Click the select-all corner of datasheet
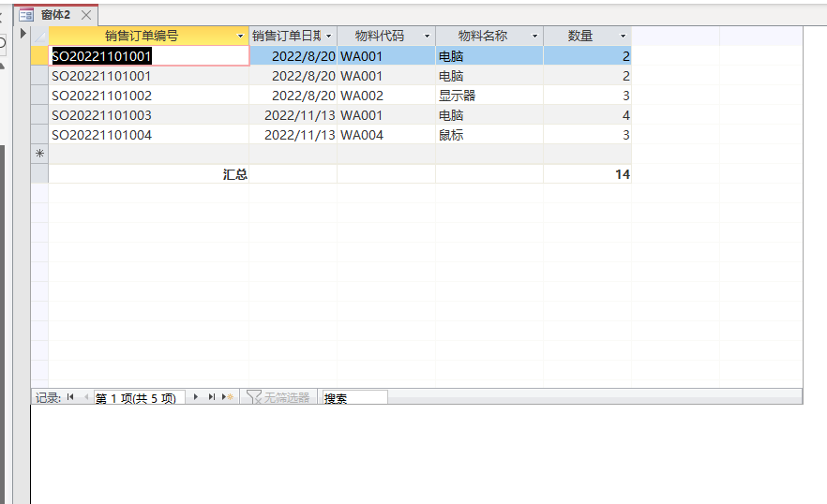This screenshot has width=827, height=504. tap(39, 36)
